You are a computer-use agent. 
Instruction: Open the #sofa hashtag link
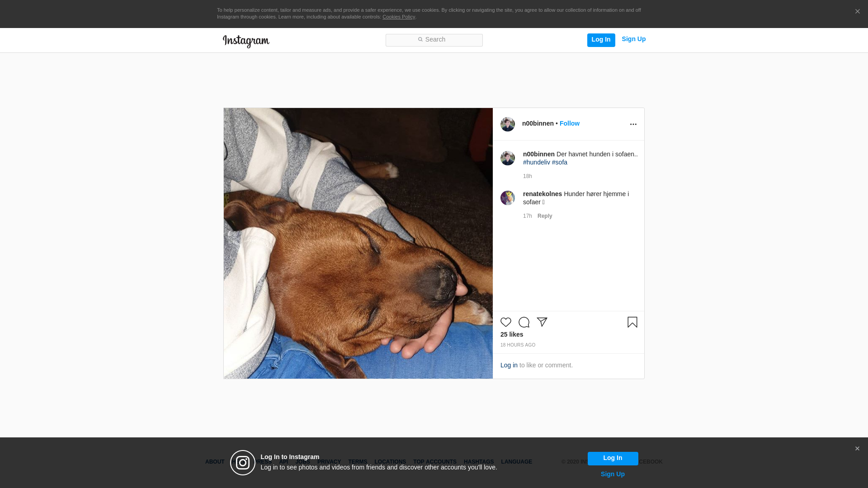pos(559,162)
